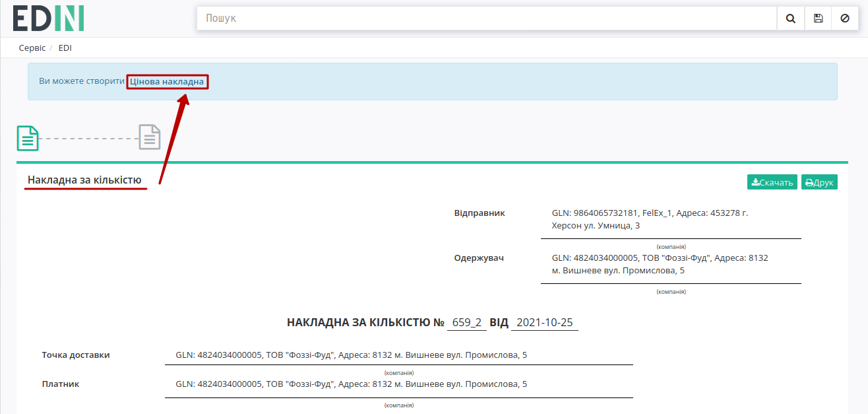The image size is (868, 414).
Task: Click the Точка доставки label
Action: (76, 355)
